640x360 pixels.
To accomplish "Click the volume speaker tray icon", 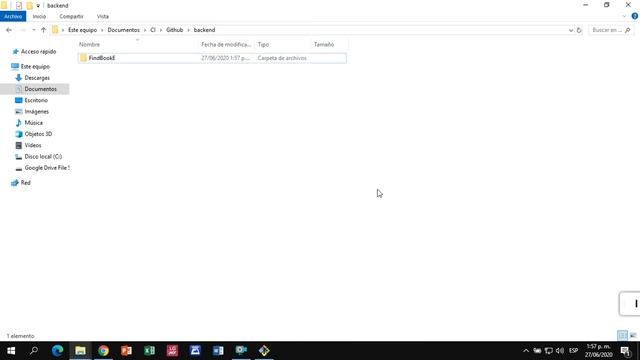I will [560, 351].
